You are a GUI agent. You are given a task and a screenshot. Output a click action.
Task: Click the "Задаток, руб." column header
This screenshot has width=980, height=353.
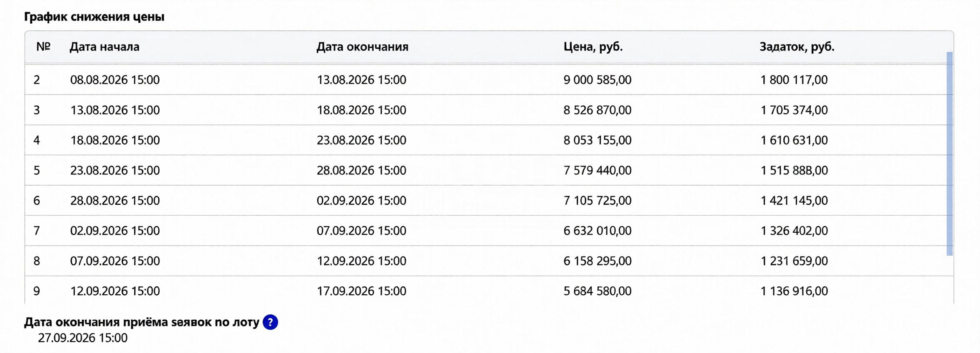click(797, 47)
